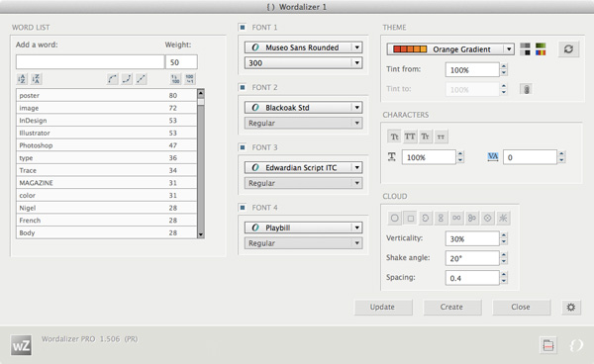Image resolution: width=594 pixels, height=364 pixels.
Task: Click the Create button
Action: (452, 307)
